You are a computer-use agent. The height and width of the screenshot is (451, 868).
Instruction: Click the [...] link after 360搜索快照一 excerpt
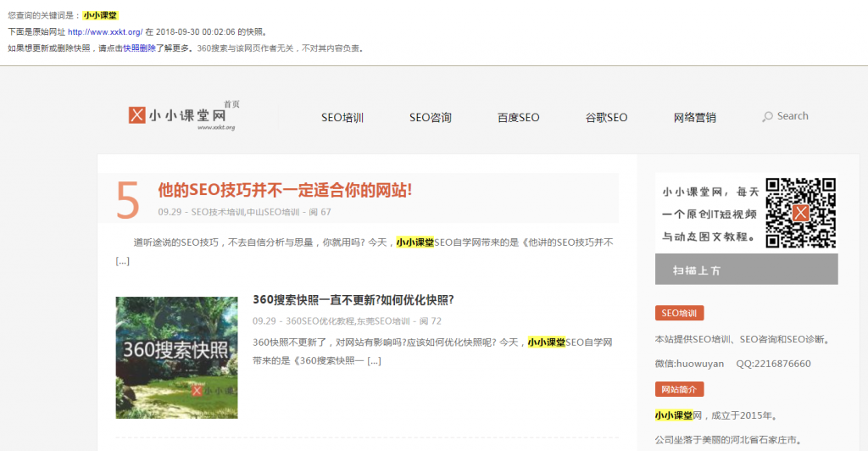374,361
